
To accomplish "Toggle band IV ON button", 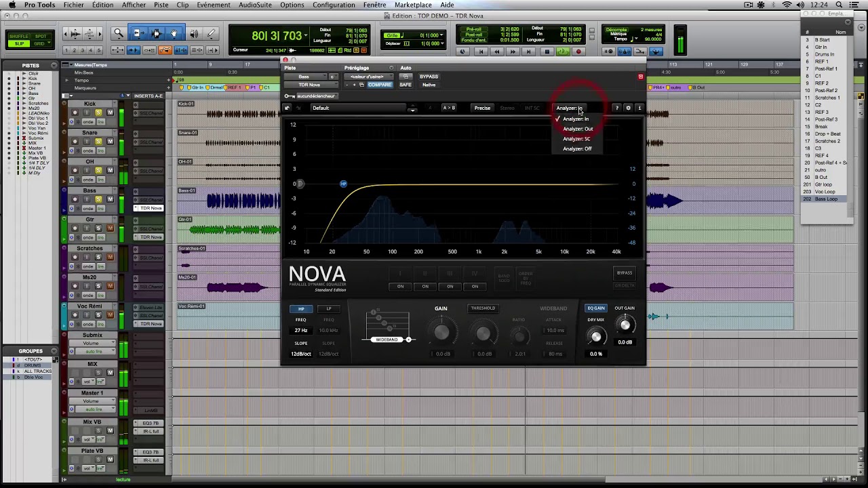I will pyautogui.click(x=475, y=286).
